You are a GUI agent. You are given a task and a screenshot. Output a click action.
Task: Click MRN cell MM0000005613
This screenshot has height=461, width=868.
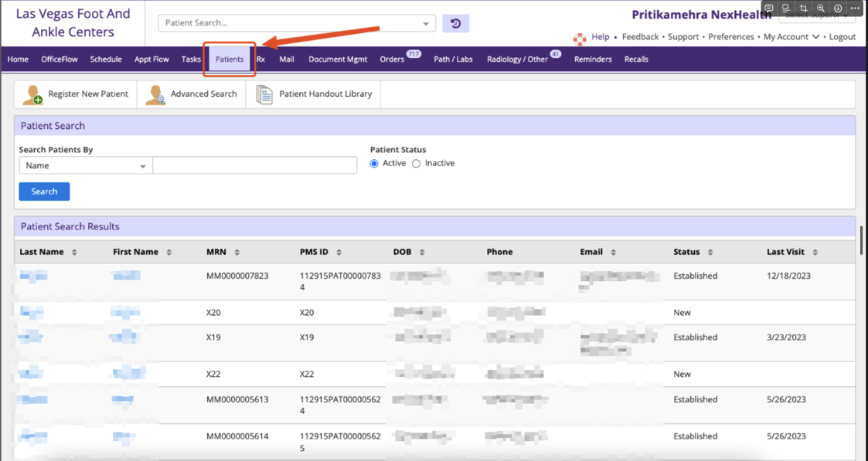pyautogui.click(x=237, y=400)
